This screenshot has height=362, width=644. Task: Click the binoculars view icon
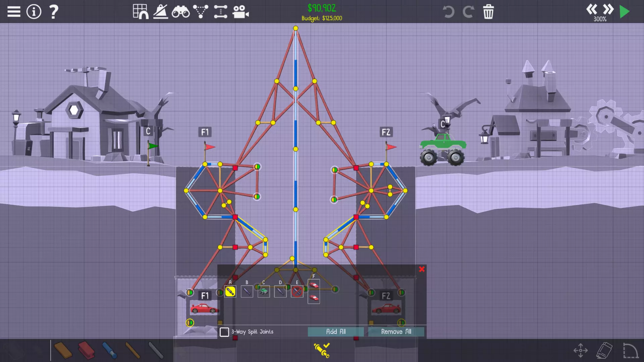click(180, 12)
